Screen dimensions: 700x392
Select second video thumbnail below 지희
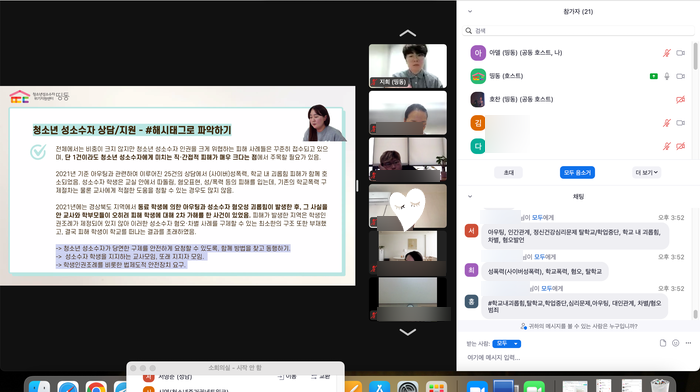(408, 113)
